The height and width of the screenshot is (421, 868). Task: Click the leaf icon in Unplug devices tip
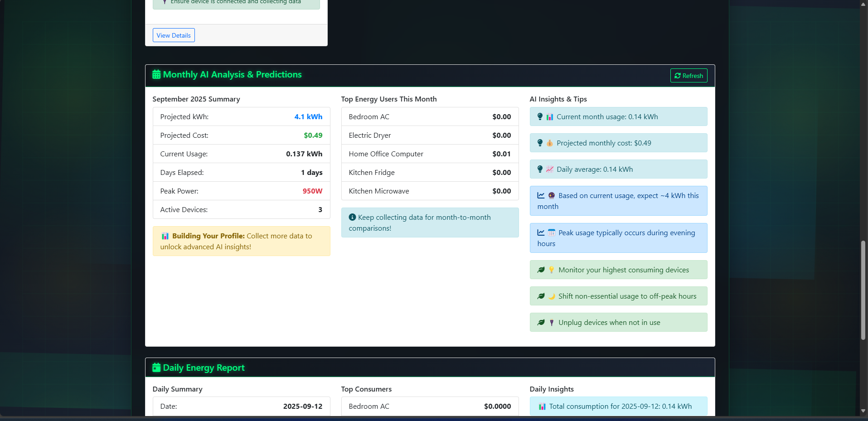(541, 322)
